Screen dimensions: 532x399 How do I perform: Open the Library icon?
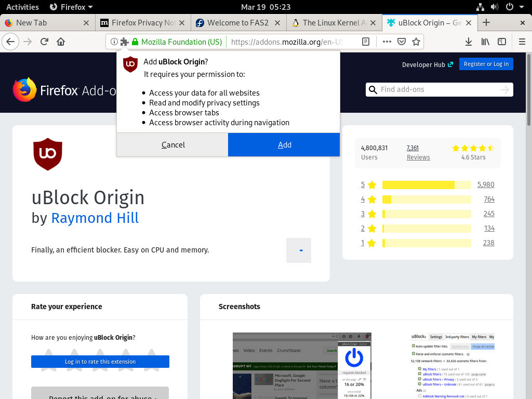pyautogui.click(x=485, y=42)
